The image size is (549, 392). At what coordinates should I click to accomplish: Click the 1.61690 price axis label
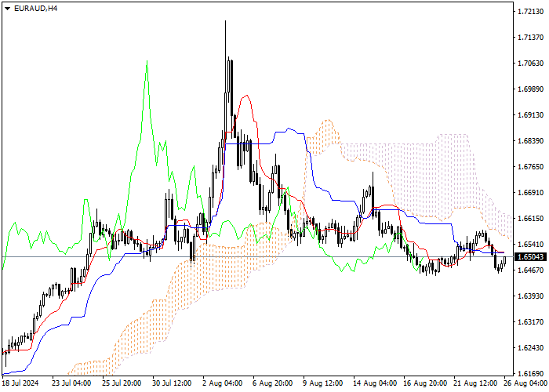click(x=530, y=373)
